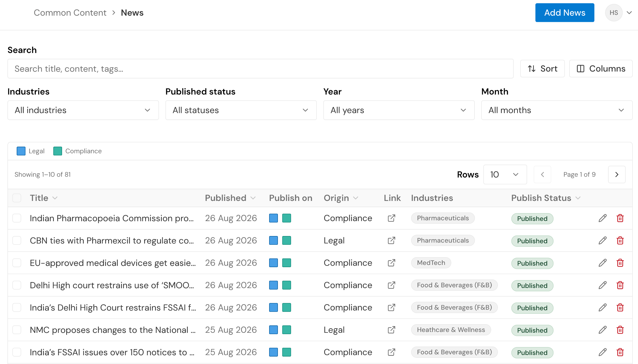Open the NMC proposes changes news title
Viewport: 638px width, 364px height.
click(113, 330)
